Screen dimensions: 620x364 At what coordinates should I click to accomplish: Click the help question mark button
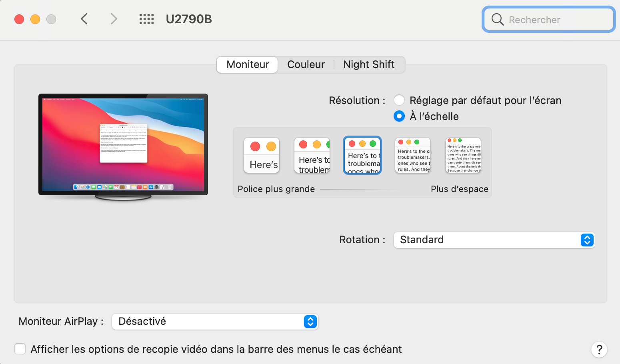599,349
